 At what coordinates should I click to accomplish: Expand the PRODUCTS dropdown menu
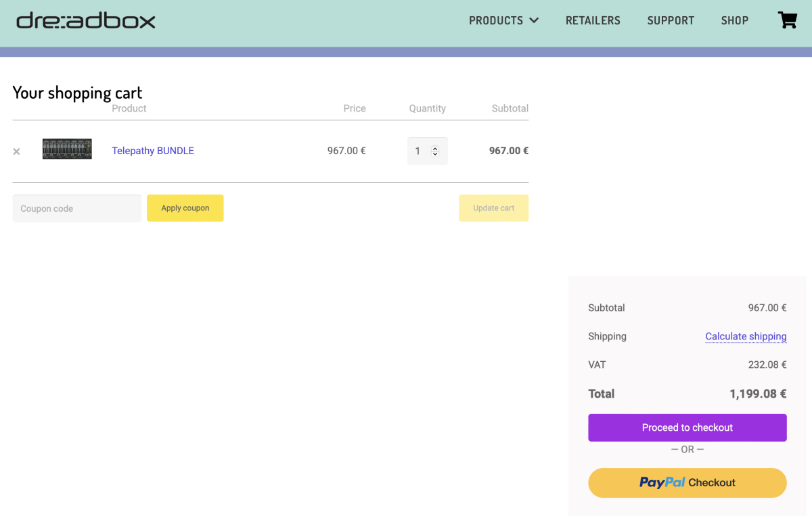click(x=504, y=20)
